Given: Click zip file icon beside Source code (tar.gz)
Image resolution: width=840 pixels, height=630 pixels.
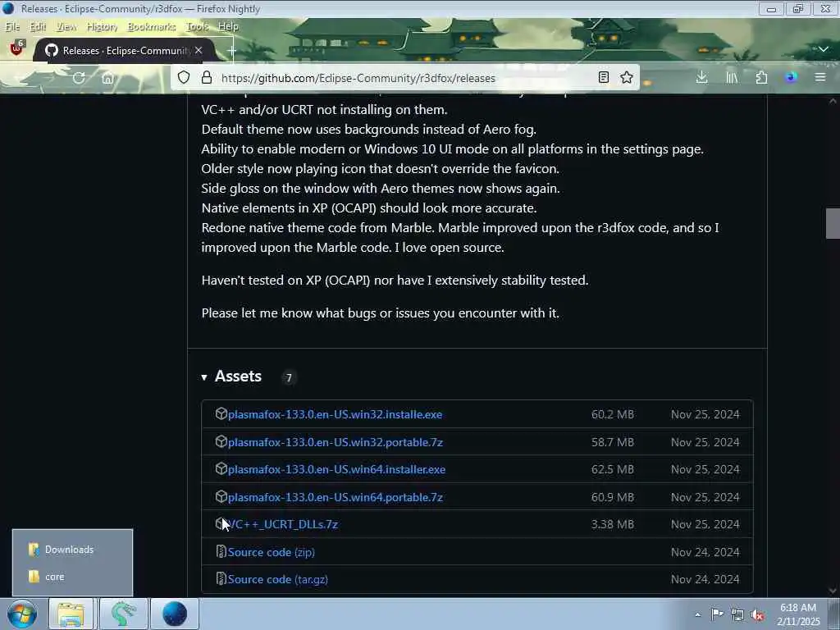Looking at the screenshot, I should [x=221, y=578].
